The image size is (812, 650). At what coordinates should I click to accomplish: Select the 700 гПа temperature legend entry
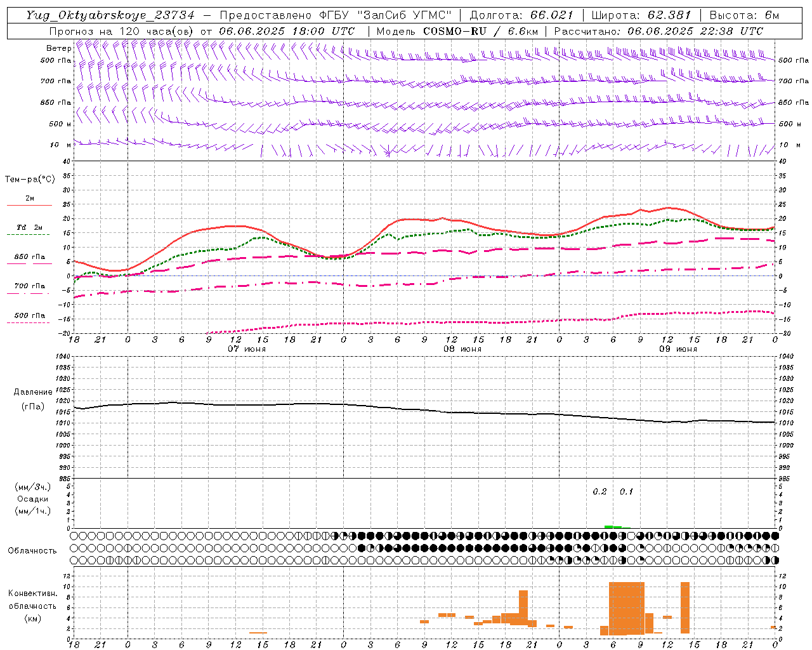[30, 286]
